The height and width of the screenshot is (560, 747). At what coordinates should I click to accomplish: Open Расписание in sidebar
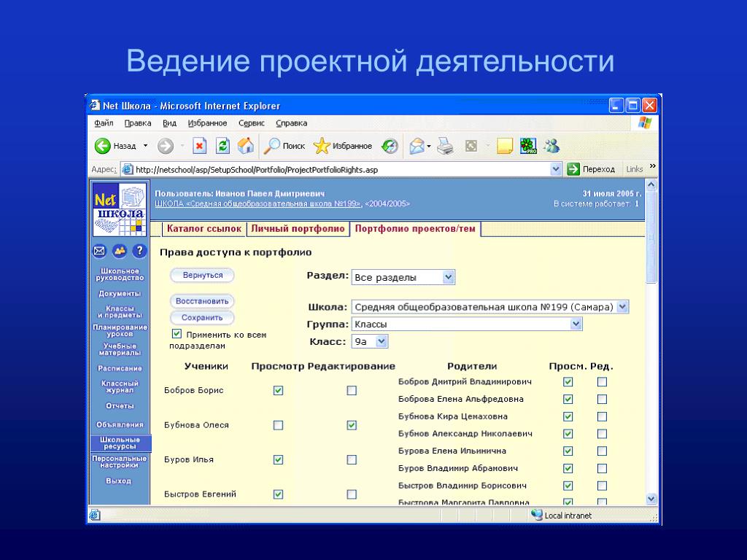pos(120,368)
